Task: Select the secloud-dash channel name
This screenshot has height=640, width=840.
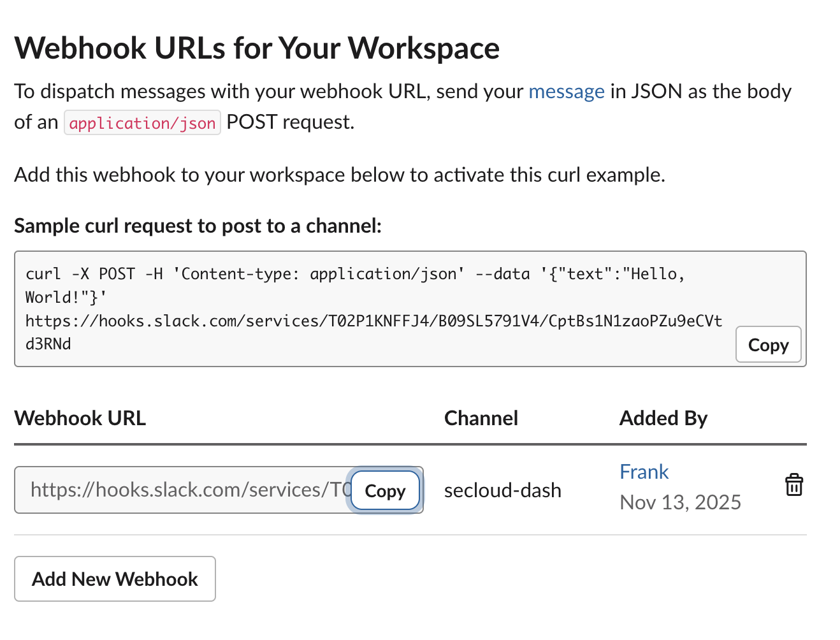Action: point(502,491)
